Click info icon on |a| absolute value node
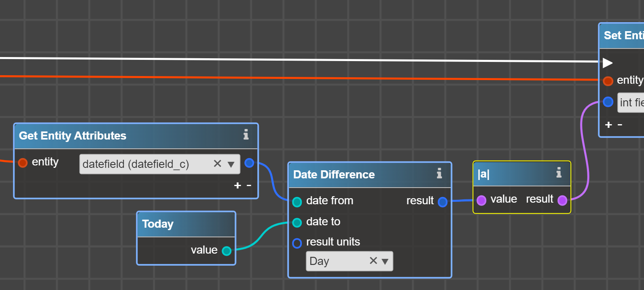The image size is (644, 290). pos(559,173)
